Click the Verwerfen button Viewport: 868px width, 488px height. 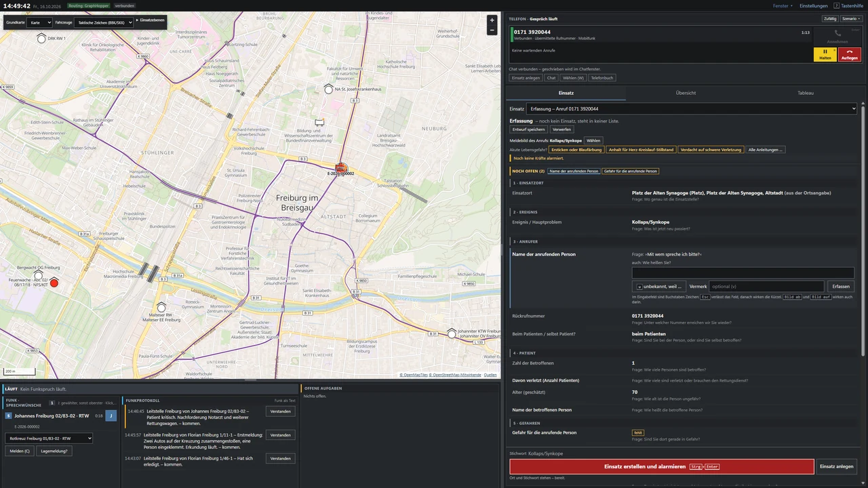(x=561, y=129)
